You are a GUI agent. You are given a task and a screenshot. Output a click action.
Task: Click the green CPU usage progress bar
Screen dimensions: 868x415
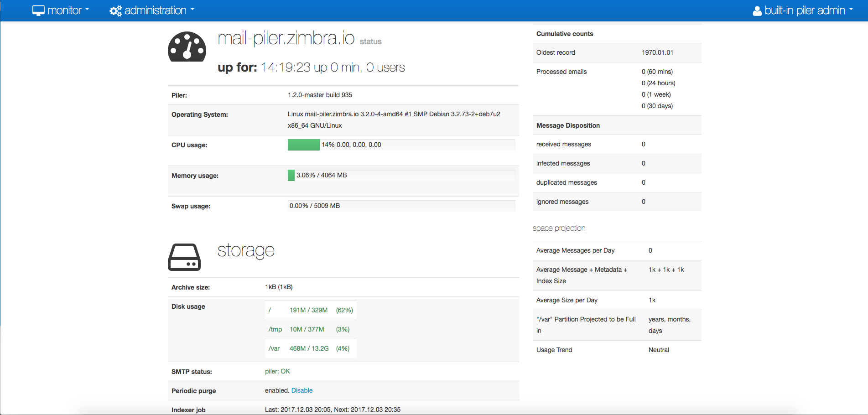pyautogui.click(x=304, y=145)
